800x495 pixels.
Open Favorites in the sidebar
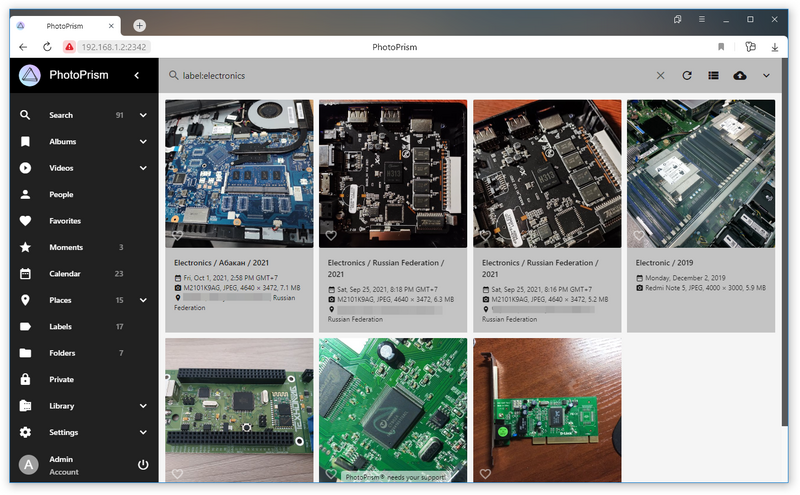(x=65, y=221)
